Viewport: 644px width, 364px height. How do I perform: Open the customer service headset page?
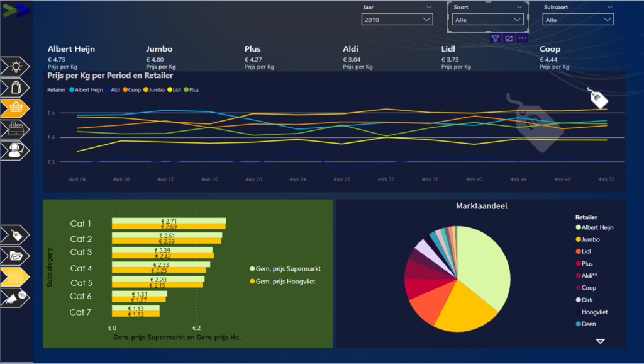pyautogui.click(x=15, y=150)
